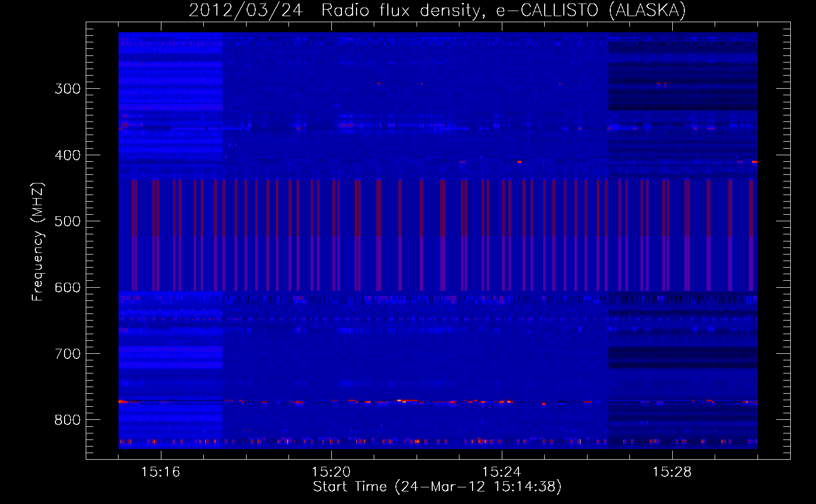Click the 15:16 time tick label
Screen dimensions: 816x504
(161, 472)
